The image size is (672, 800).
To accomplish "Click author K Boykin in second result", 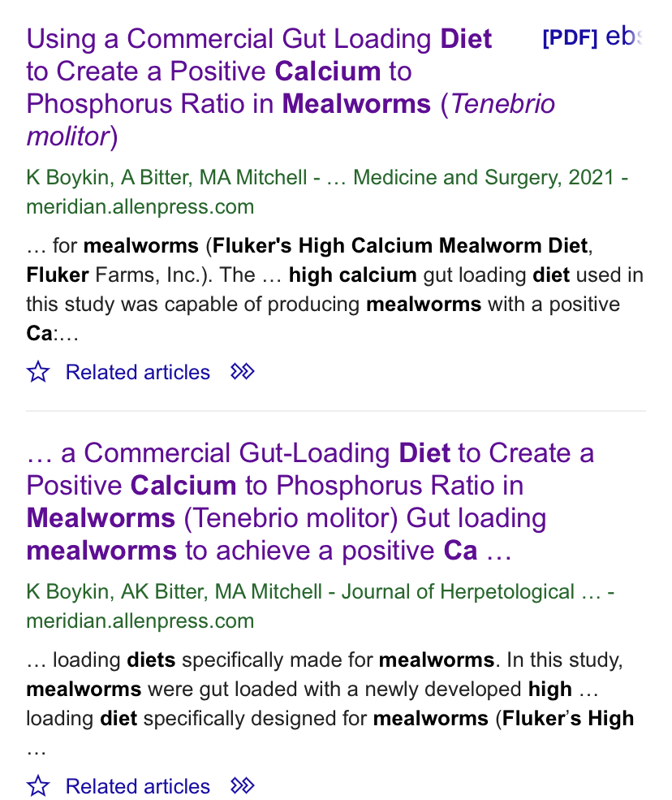I will pos(67,592).
